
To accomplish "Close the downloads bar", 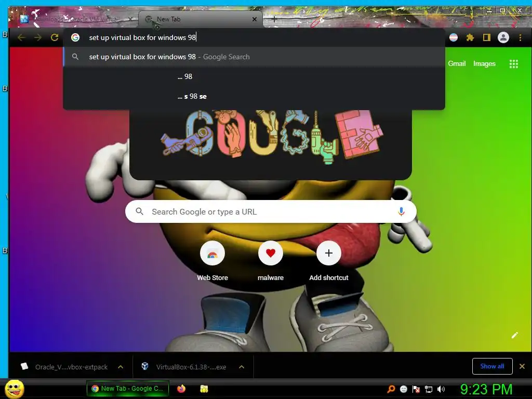I will pyautogui.click(x=522, y=366).
